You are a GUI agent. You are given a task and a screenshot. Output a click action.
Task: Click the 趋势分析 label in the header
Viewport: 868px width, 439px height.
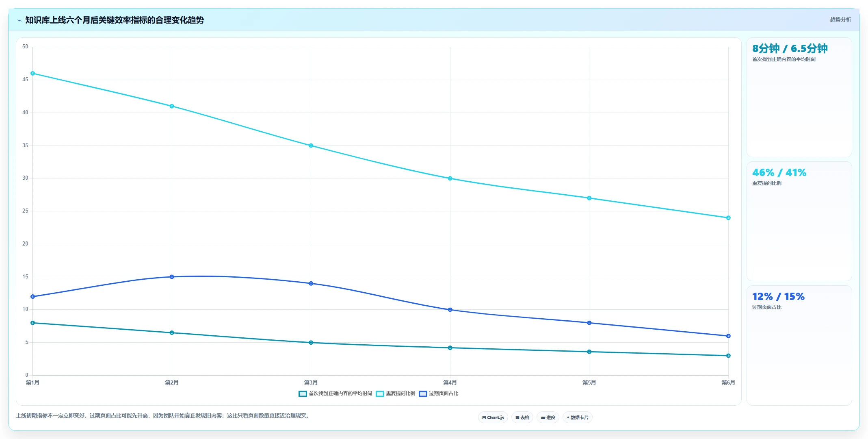[840, 20]
